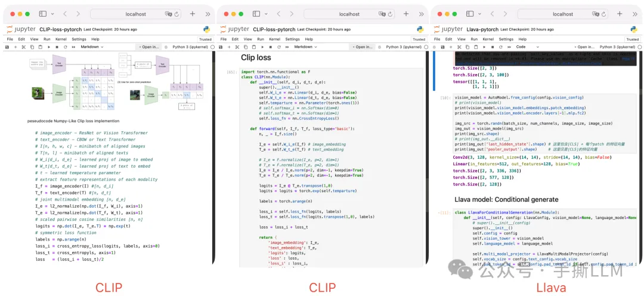Fast-forward run all in middle window
This screenshot has width=644, height=296.
click(x=287, y=47)
